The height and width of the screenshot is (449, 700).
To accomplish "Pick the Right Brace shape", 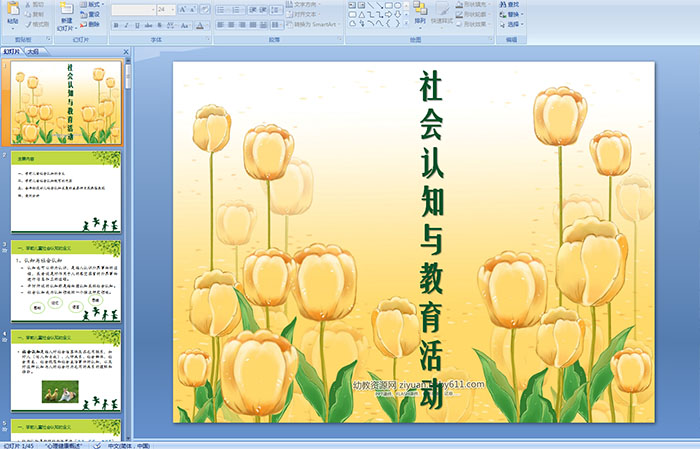I will coord(398,23).
